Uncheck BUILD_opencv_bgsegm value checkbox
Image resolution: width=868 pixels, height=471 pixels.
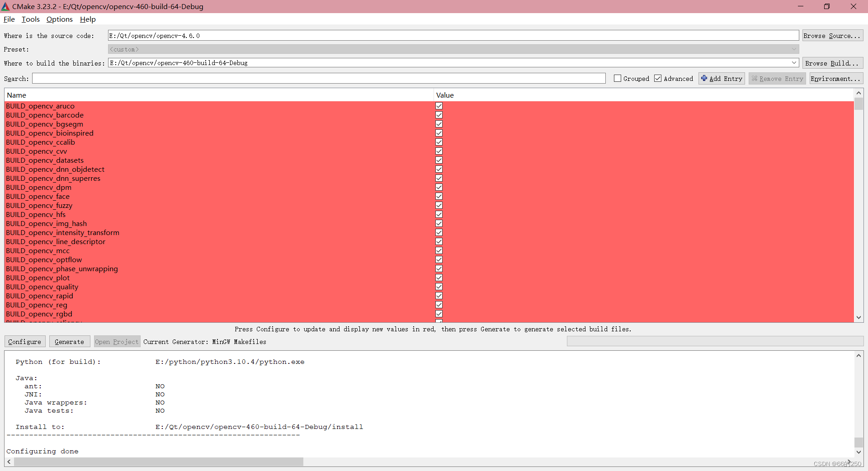439,124
